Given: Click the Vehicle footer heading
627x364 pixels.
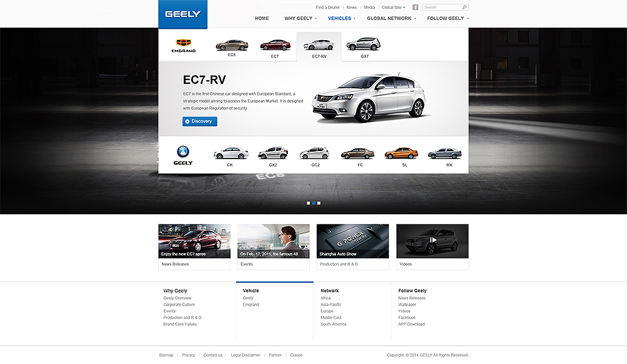Looking at the screenshot, I should [251, 291].
